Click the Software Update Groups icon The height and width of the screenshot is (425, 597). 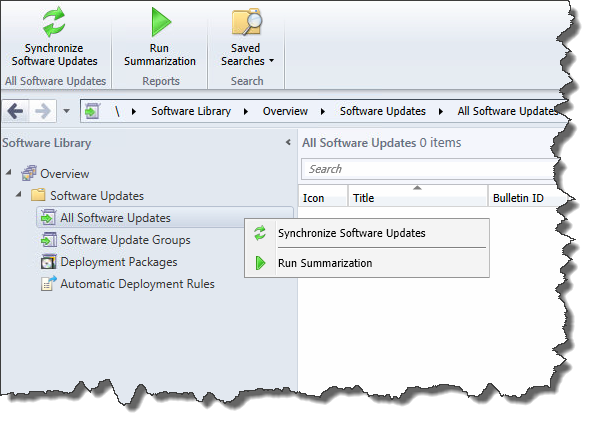[x=48, y=240]
